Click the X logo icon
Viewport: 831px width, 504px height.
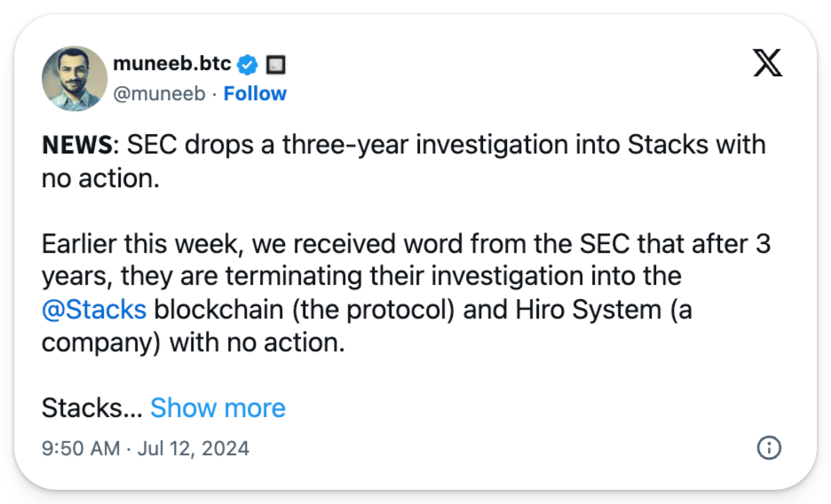[767, 61]
